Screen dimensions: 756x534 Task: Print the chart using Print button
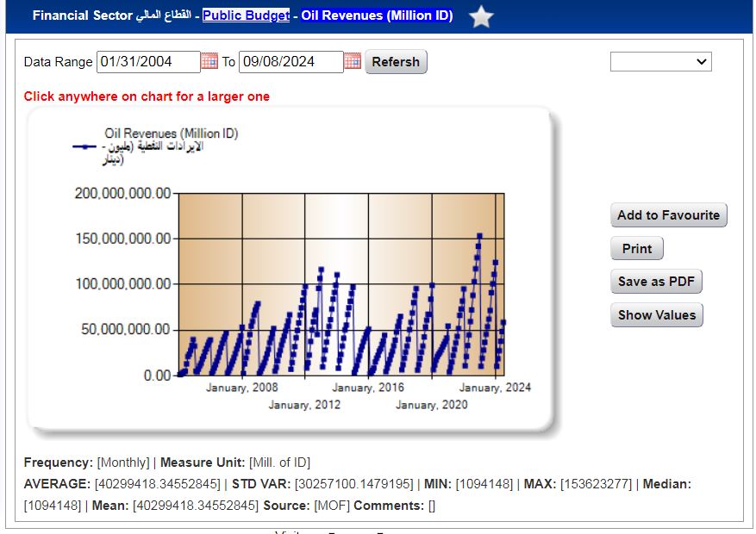point(637,248)
